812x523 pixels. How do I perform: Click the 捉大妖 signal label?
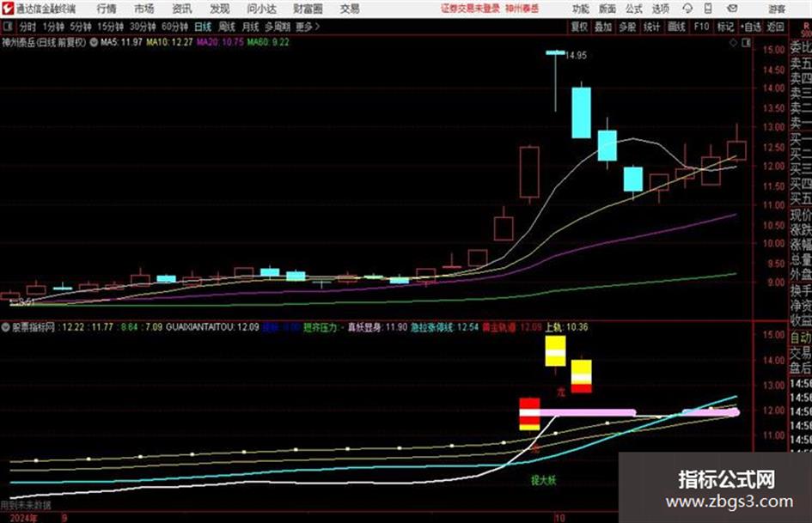[x=543, y=481]
